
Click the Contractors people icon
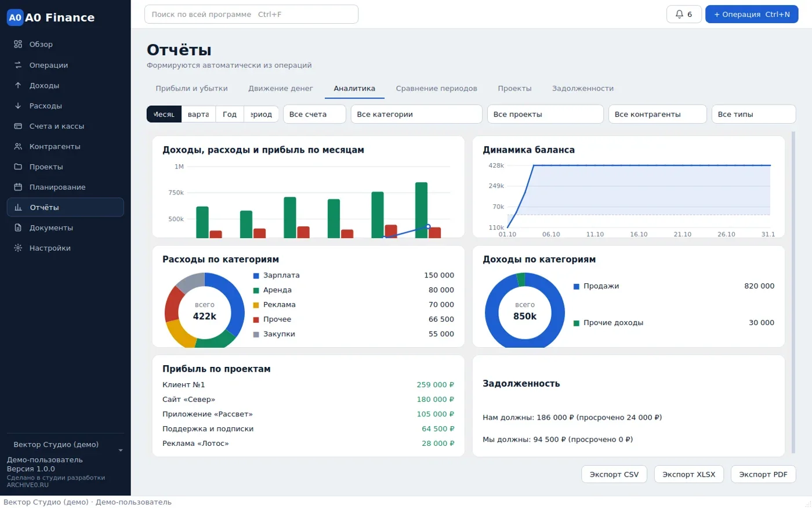tap(18, 146)
